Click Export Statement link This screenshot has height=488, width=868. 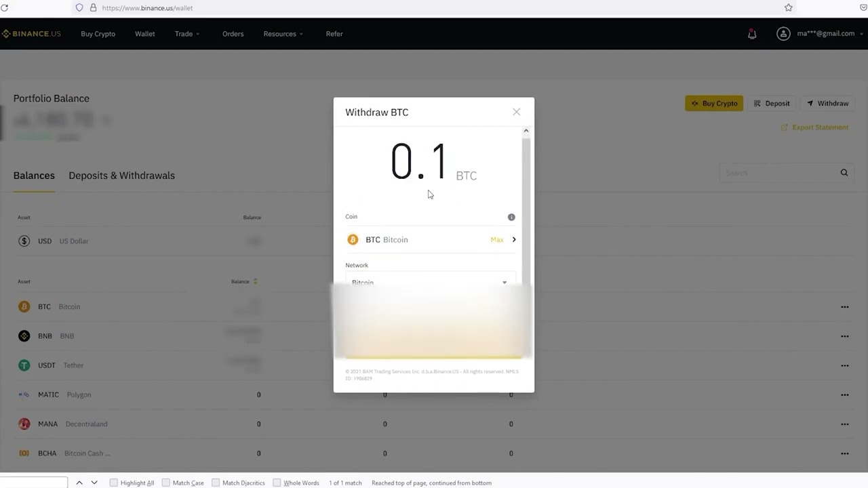tap(814, 127)
